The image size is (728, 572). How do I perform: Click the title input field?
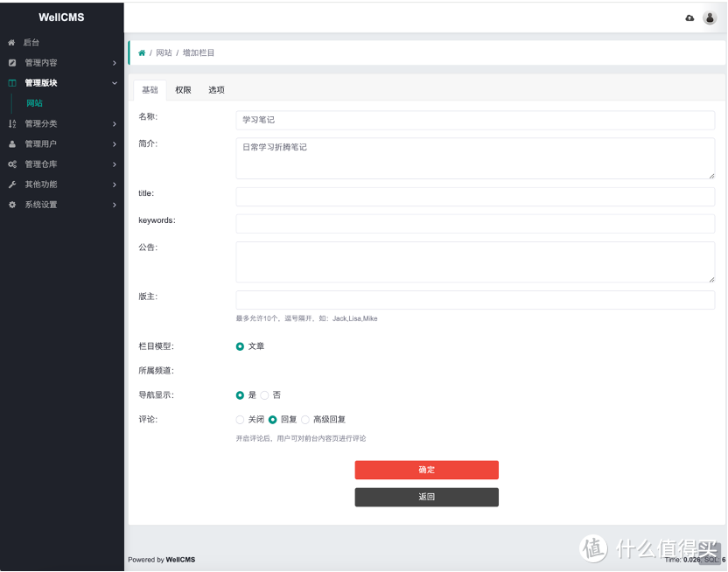pos(475,197)
